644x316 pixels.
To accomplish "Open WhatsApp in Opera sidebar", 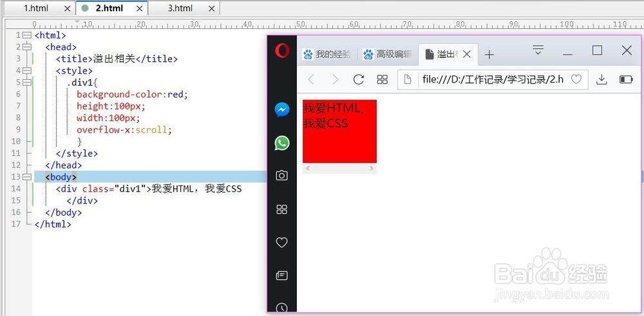I will [282, 144].
